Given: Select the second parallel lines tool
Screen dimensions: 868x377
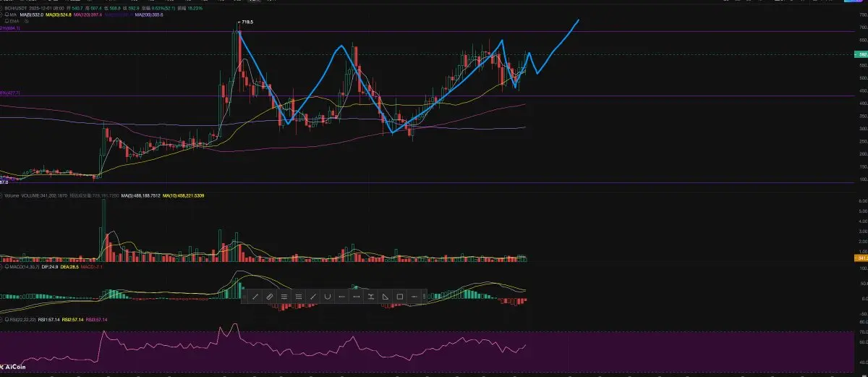Looking at the screenshot, I should (x=299, y=297).
